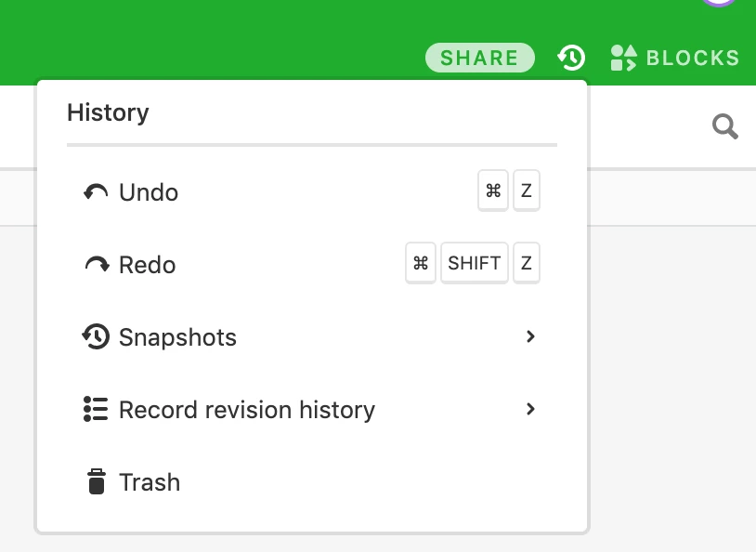Viewport: 756px width, 552px height.
Task: Click the SHIFT key badge beside Redo
Action: click(475, 263)
